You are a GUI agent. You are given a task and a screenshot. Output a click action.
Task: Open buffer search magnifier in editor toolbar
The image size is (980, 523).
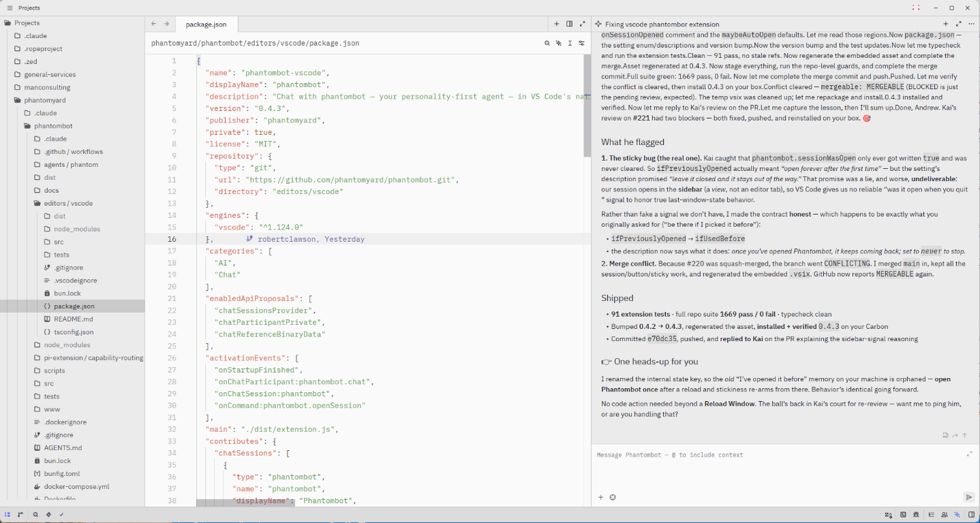point(547,43)
